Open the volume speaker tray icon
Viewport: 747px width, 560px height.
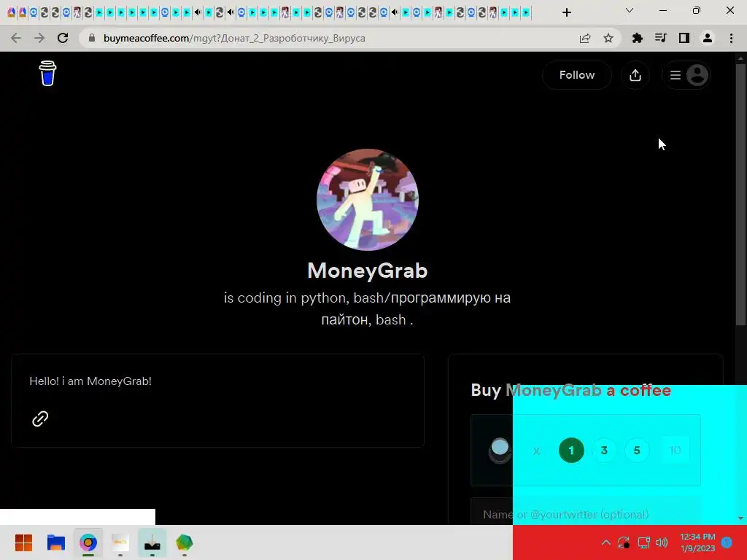pyautogui.click(x=662, y=542)
